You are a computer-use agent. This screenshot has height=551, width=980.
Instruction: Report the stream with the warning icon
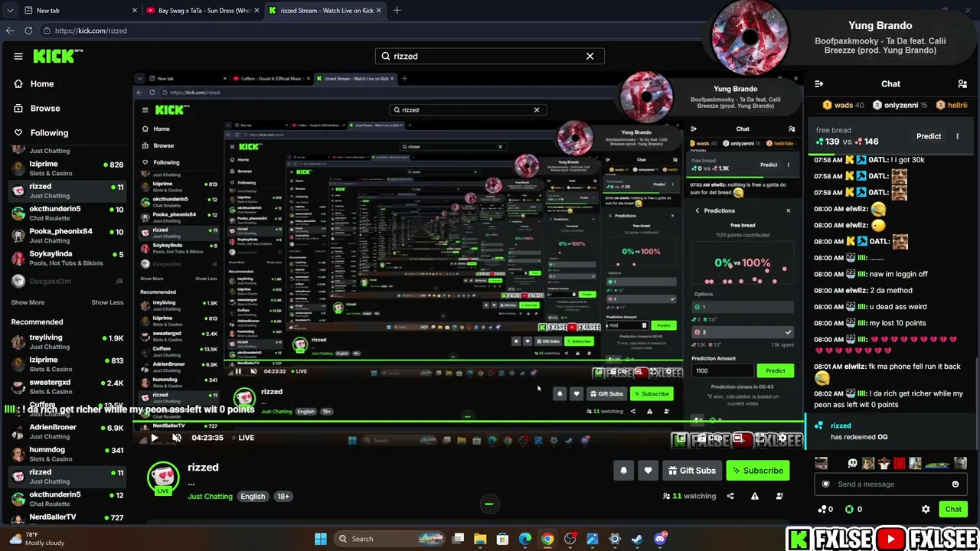click(755, 496)
